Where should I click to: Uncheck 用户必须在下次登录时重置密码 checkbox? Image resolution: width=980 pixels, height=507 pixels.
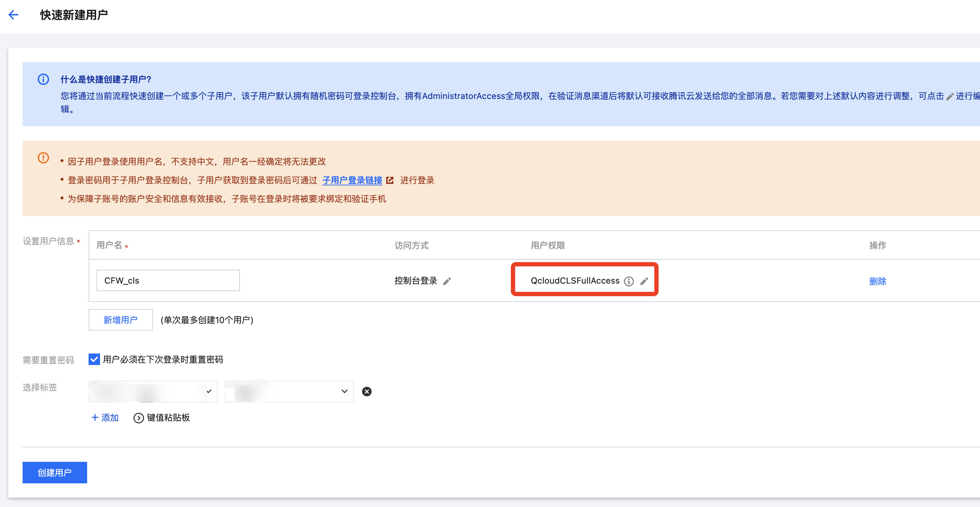(x=94, y=359)
